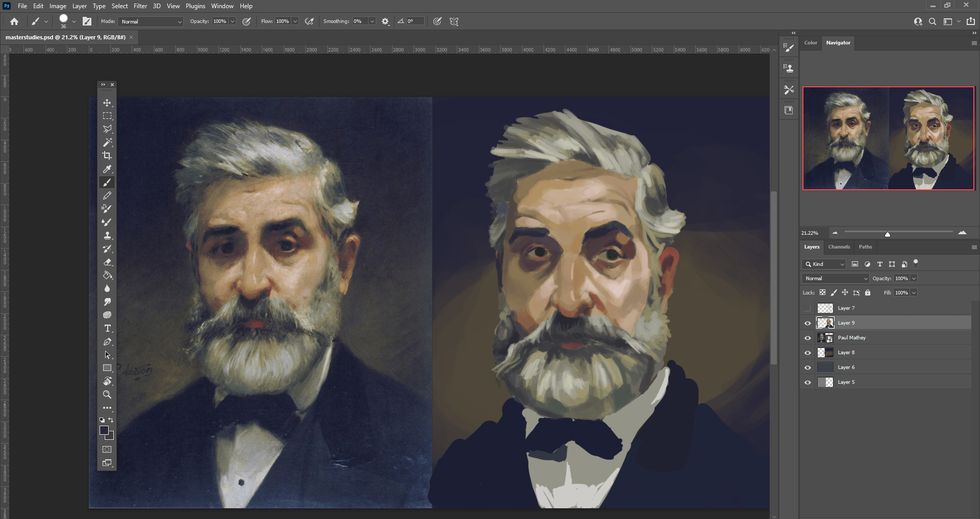Show the hidden Layer 7
The width and height of the screenshot is (980, 519).
click(808, 308)
